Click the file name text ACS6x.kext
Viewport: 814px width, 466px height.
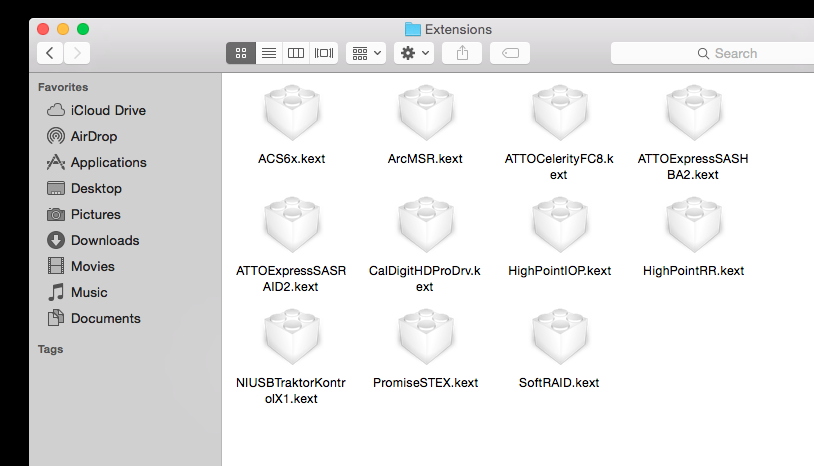pos(292,159)
